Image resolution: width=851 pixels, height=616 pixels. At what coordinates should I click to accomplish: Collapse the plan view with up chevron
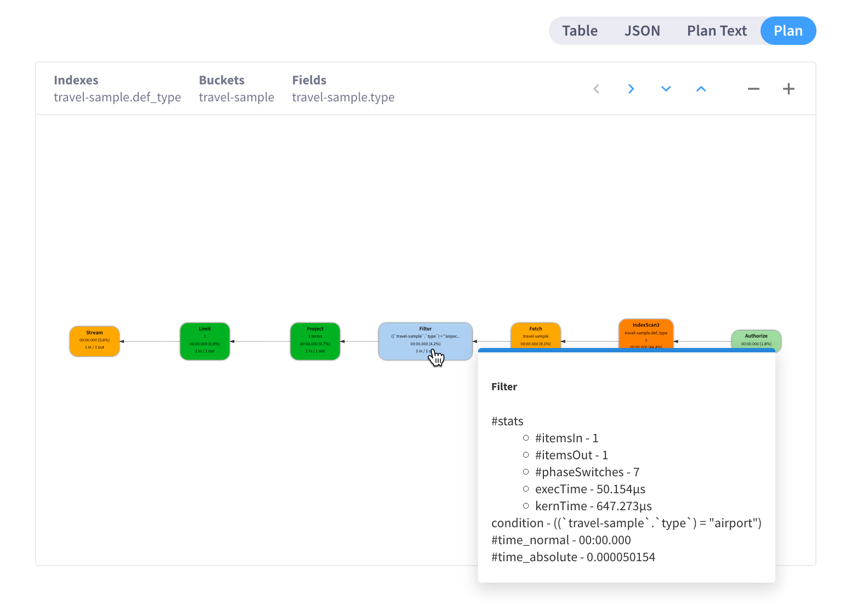(x=701, y=88)
